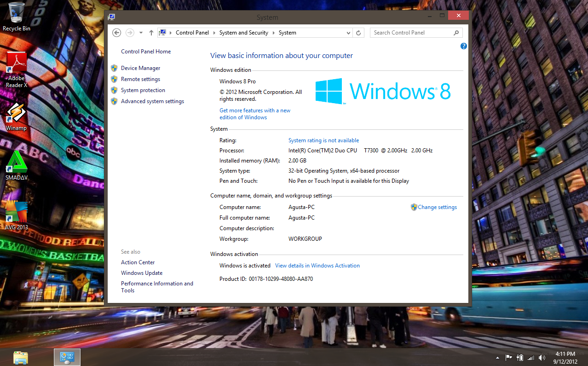Click the 2.00 GB memory value
This screenshot has width=588, height=366.
297,161
